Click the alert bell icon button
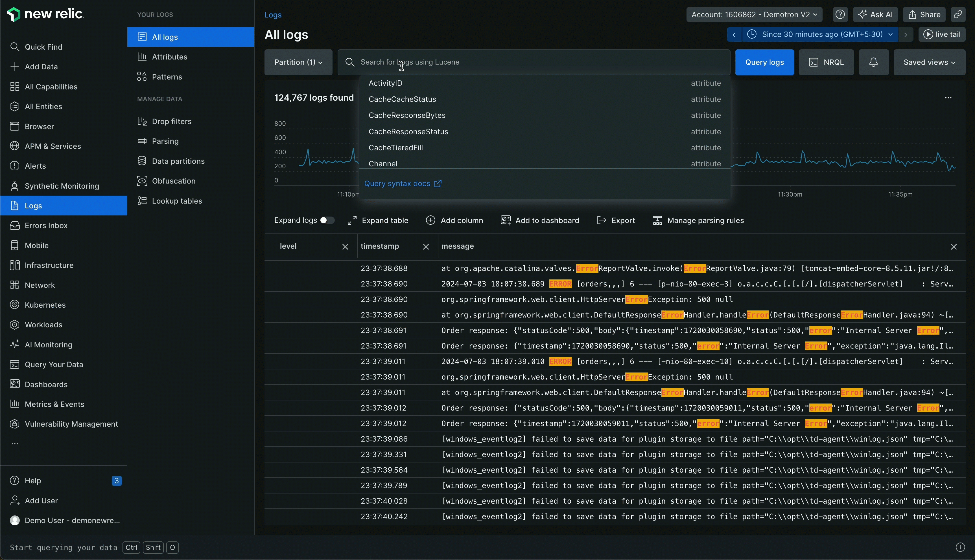The image size is (975, 560). point(873,62)
